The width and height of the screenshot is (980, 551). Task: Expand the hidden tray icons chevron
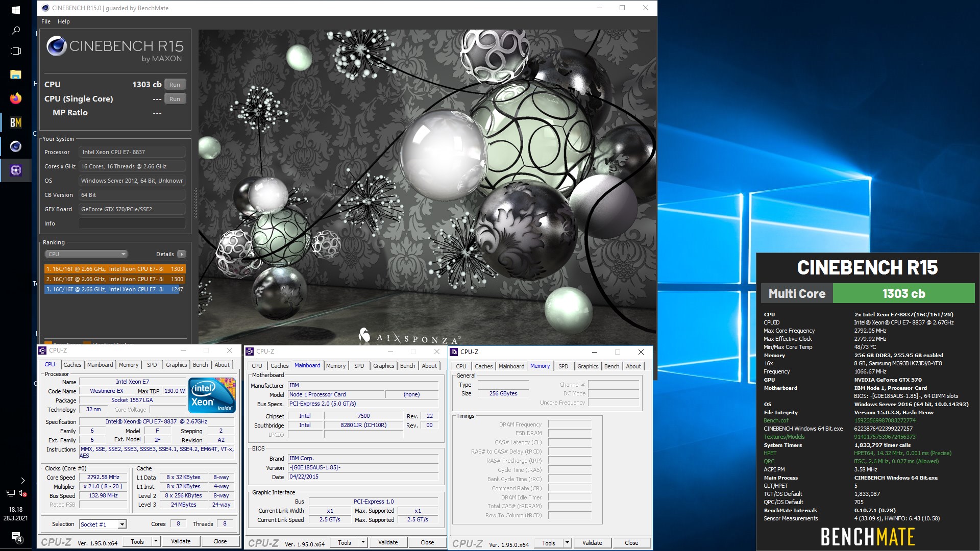pyautogui.click(x=23, y=481)
